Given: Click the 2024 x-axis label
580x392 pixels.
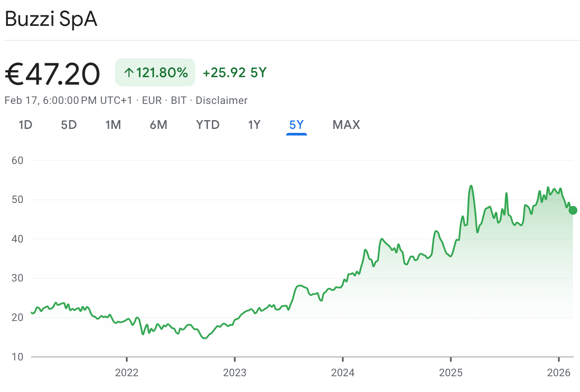Looking at the screenshot, I should coord(343,373).
